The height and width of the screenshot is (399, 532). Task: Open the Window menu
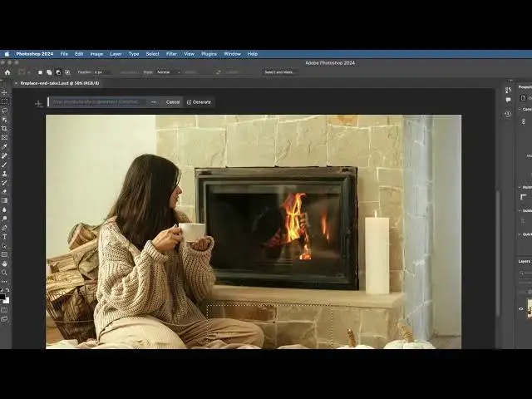click(233, 54)
